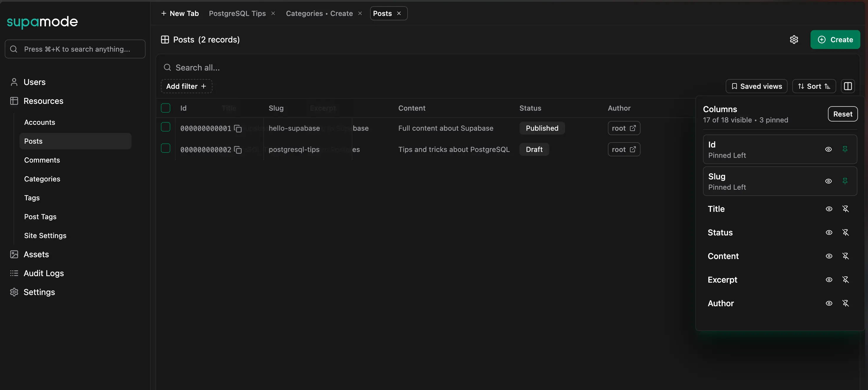
Task: Select all rows header checkbox
Action: pos(166,108)
